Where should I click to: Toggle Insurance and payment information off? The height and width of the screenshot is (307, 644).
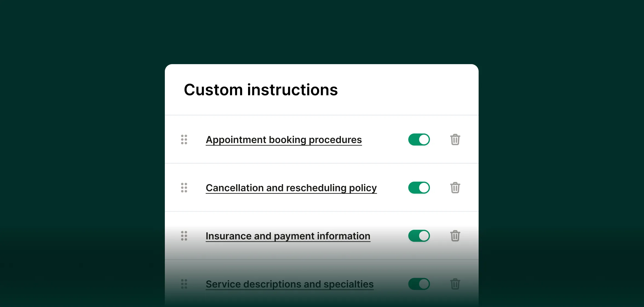click(x=419, y=236)
